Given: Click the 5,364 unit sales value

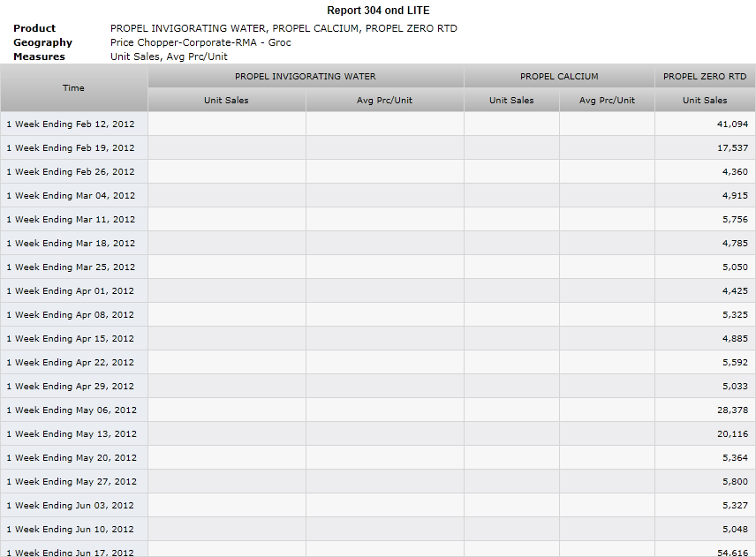Looking at the screenshot, I should point(736,458).
